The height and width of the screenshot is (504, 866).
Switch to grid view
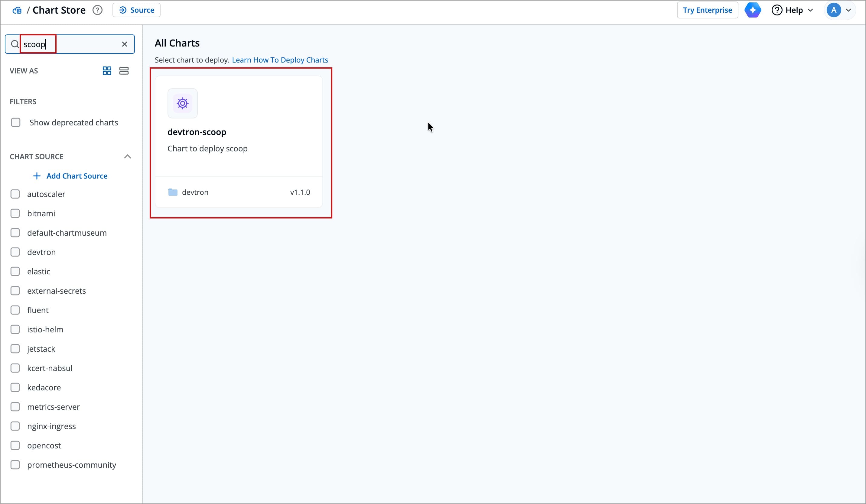(107, 71)
